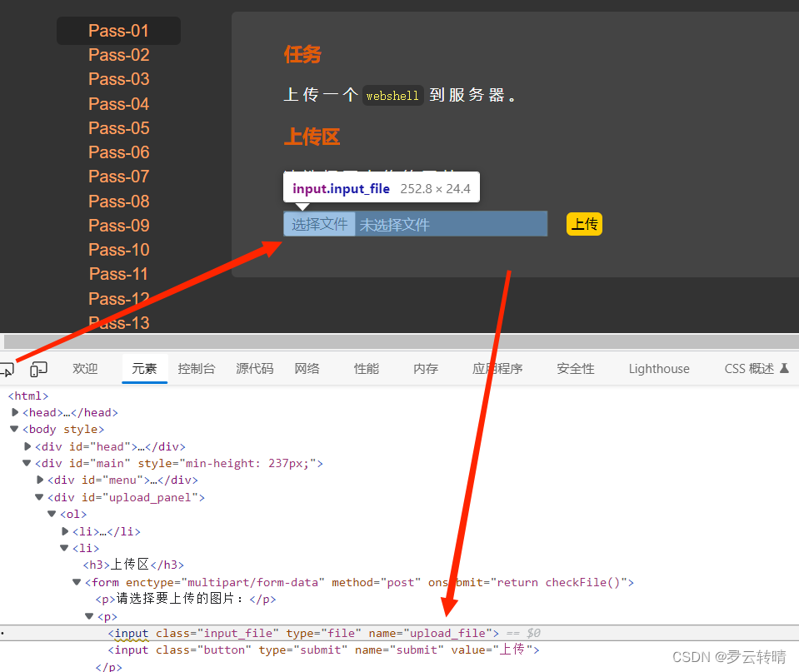Open the Lighthouse panel tab
The height and width of the screenshot is (672, 799).
point(658,368)
